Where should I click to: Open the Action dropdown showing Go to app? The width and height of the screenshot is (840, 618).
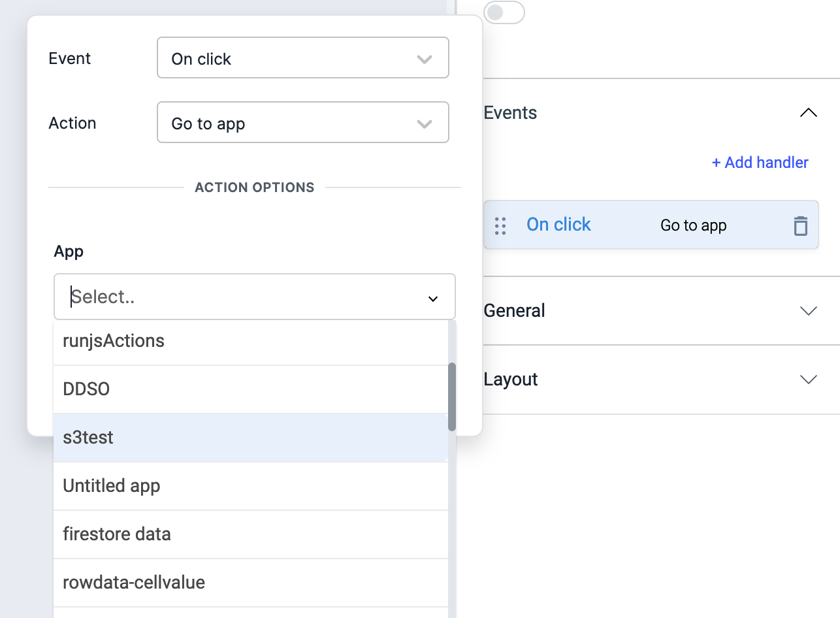(x=303, y=122)
